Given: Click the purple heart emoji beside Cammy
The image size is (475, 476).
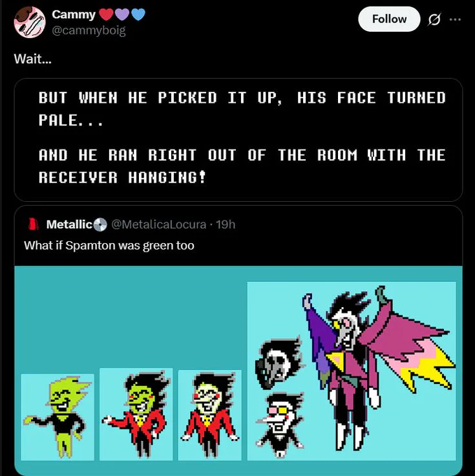Looking at the screenshot, I should (122, 15).
